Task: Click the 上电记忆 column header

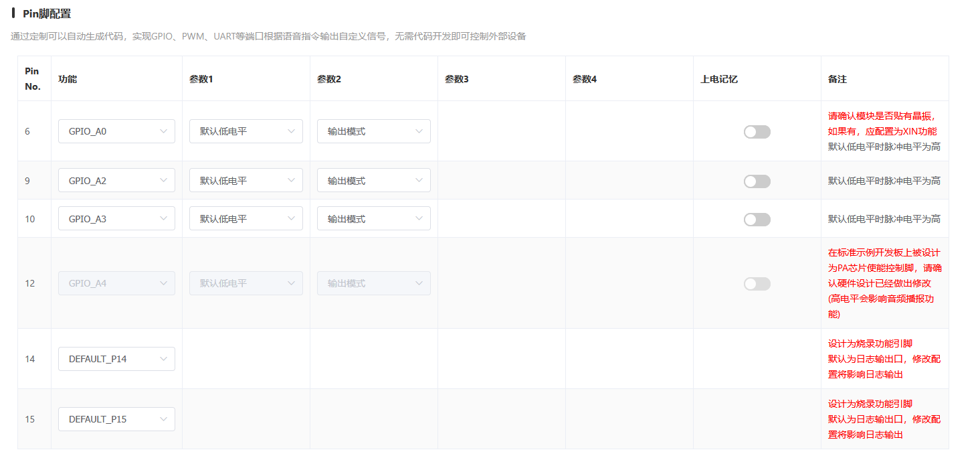Action: tap(718, 79)
